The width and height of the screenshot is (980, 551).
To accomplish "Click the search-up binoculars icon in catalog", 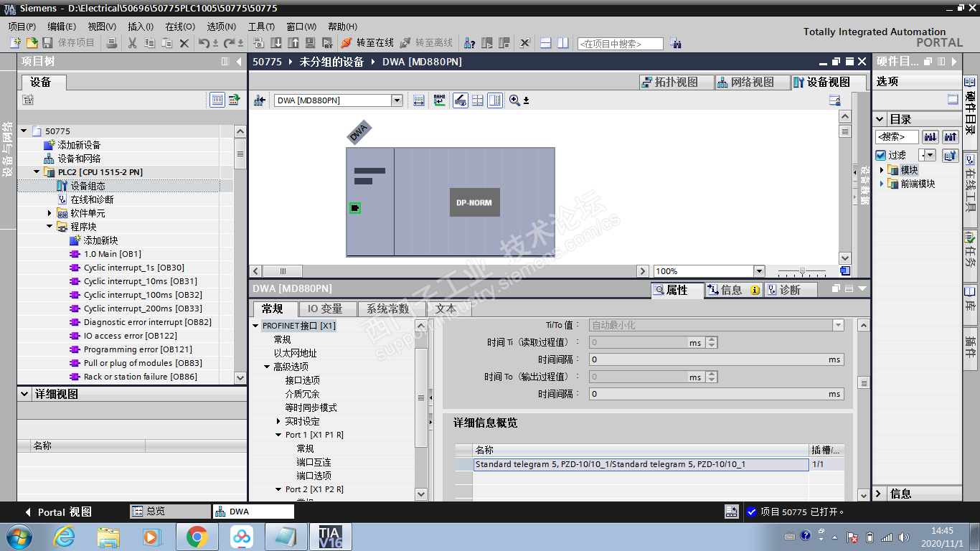I will [951, 136].
